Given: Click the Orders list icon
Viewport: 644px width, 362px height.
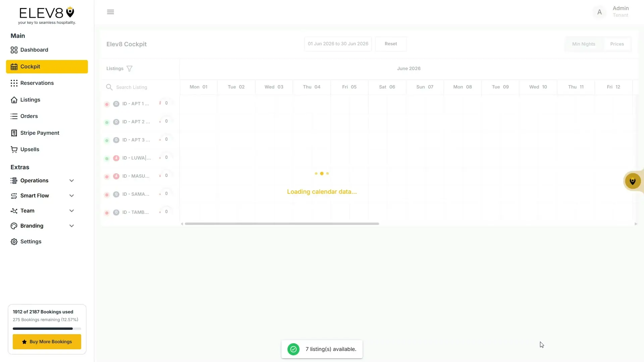Looking at the screenshot, I should tap(14, 116).
